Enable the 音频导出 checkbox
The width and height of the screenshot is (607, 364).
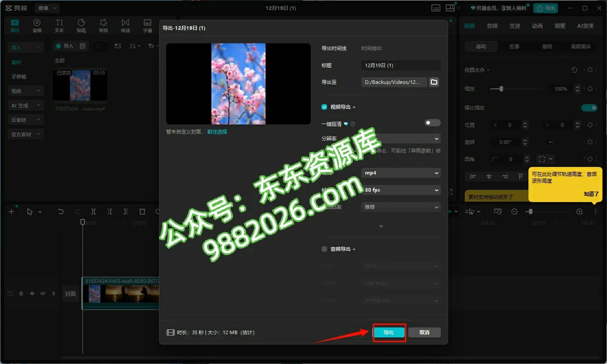324,249
